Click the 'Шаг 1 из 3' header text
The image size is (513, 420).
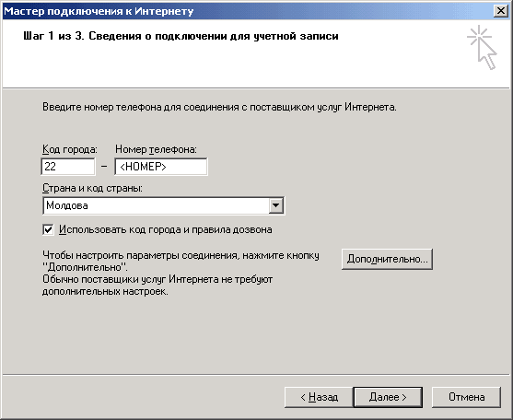[x=54, y=36]
